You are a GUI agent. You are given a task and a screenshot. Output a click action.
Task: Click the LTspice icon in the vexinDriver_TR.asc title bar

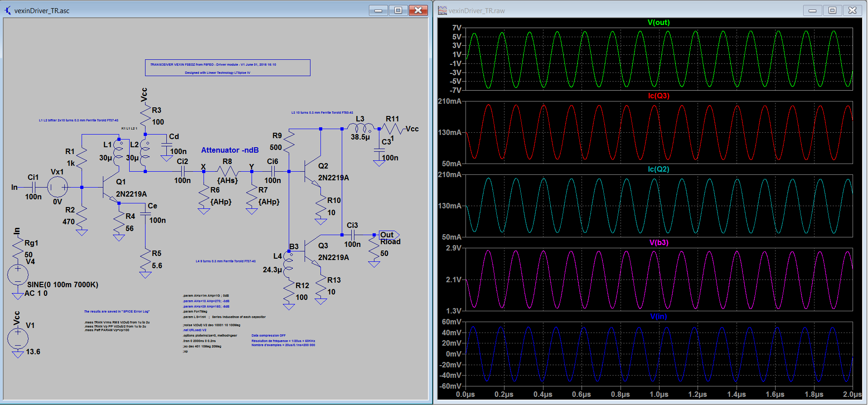(x=8, y=10)
